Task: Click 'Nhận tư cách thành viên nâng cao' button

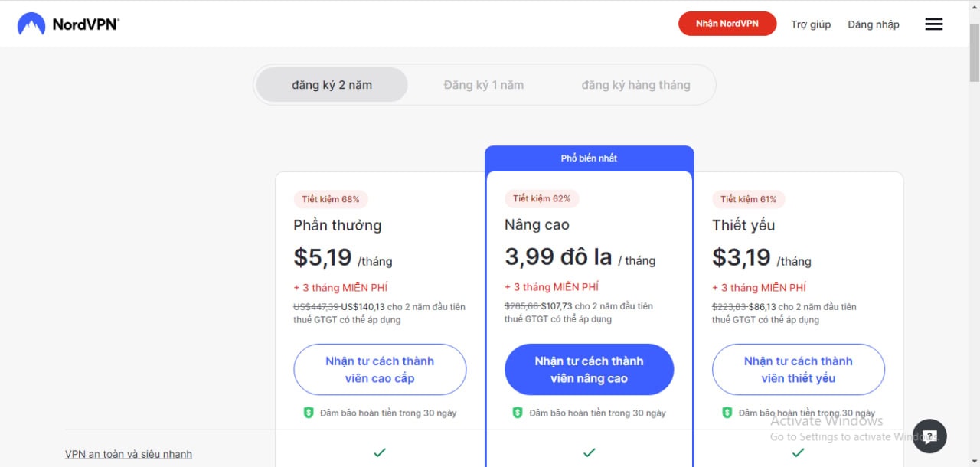Action: tap(589, 370)
